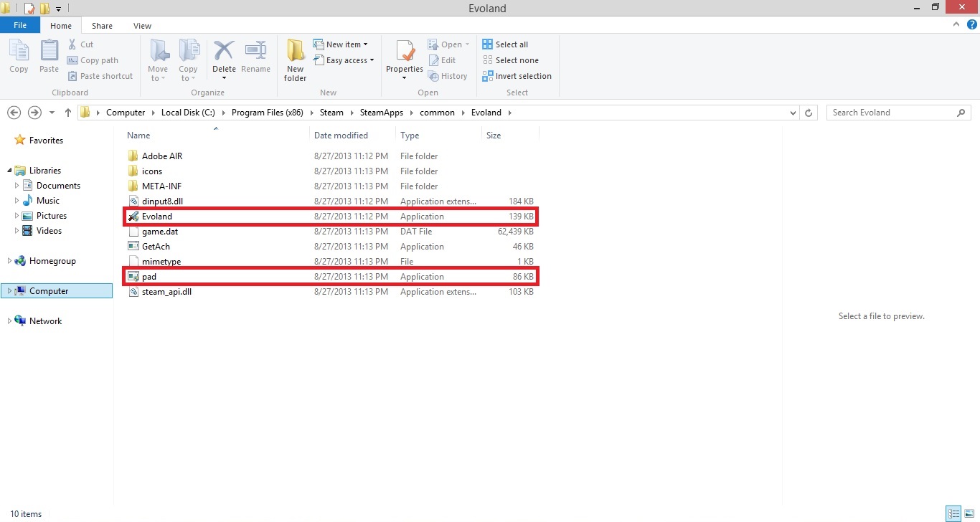Switch to the View ribbon tab

coord(142,26)
